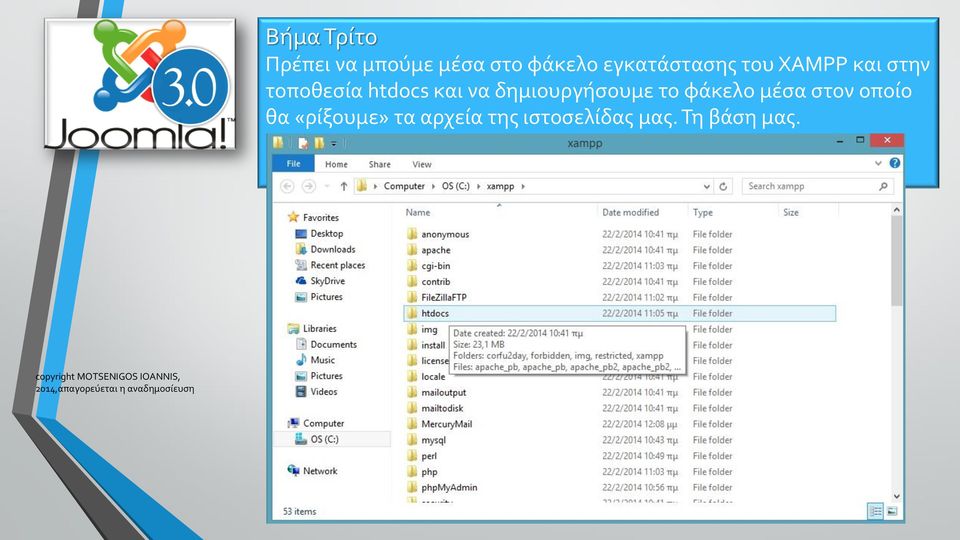Sort by Type column header
The height and width of the screenshot is (540, 960).
coord(703,212)
